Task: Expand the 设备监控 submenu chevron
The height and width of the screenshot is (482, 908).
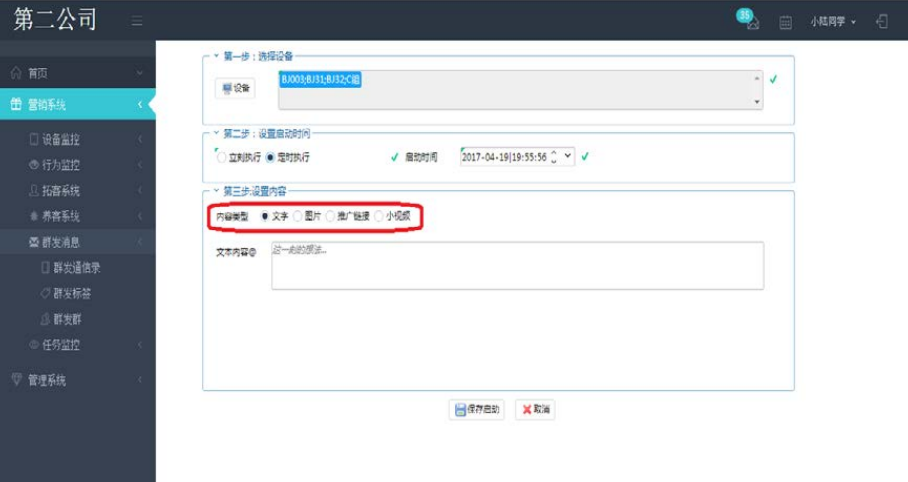Action: click(140, 139)
